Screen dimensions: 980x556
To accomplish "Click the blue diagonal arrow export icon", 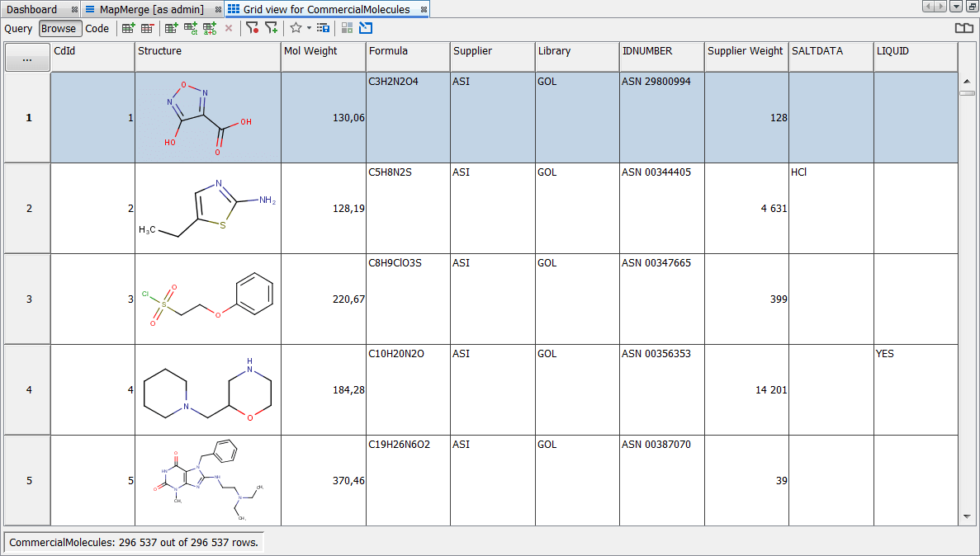I will pyautogui.click(x=365, y=28).
